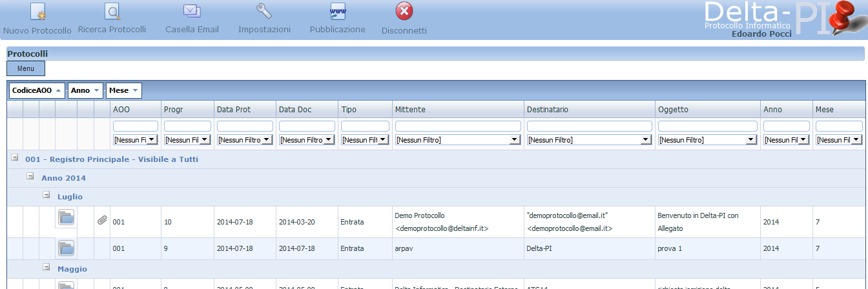
Task: Click the Tipo filter text box
Action: click(365, 126)
